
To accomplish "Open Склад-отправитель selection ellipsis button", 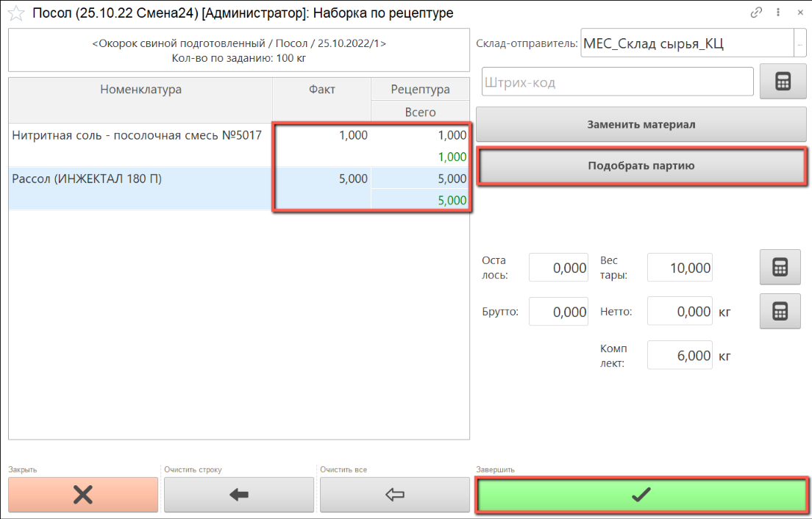I will (x=800, y=43).
